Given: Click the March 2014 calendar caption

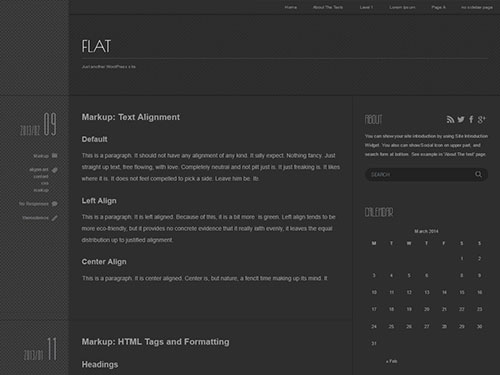Looking at the screenshot, I should coord(426,231).
